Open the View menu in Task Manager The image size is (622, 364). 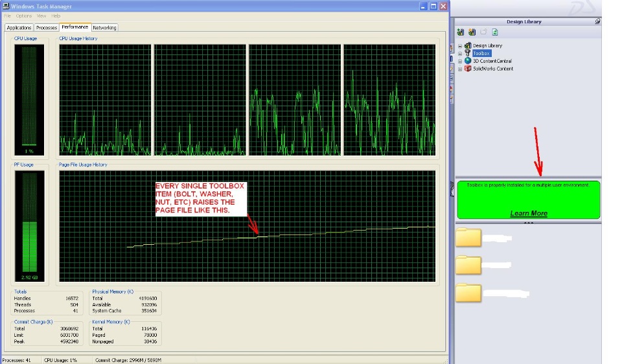[x=41, y=16]
